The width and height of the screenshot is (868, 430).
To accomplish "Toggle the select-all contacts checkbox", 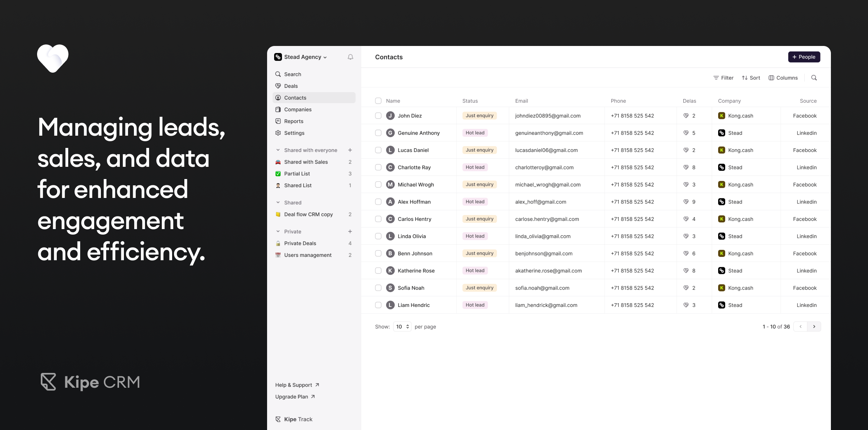I will (379, 101).
